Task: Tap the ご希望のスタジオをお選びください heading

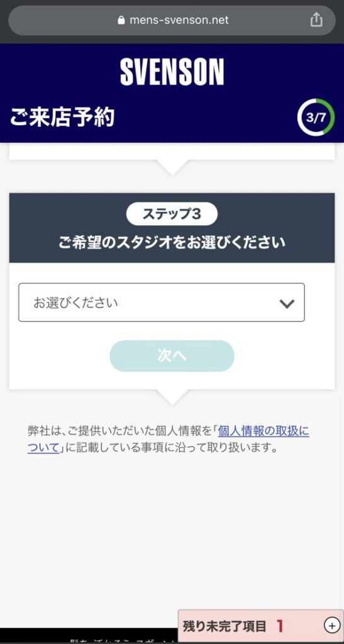Action: click(x=172, y=242)
